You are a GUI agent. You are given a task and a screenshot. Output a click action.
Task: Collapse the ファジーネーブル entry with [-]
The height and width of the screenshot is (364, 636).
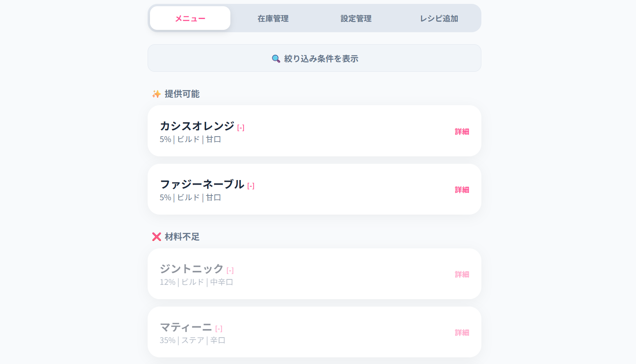pos(251,185)
